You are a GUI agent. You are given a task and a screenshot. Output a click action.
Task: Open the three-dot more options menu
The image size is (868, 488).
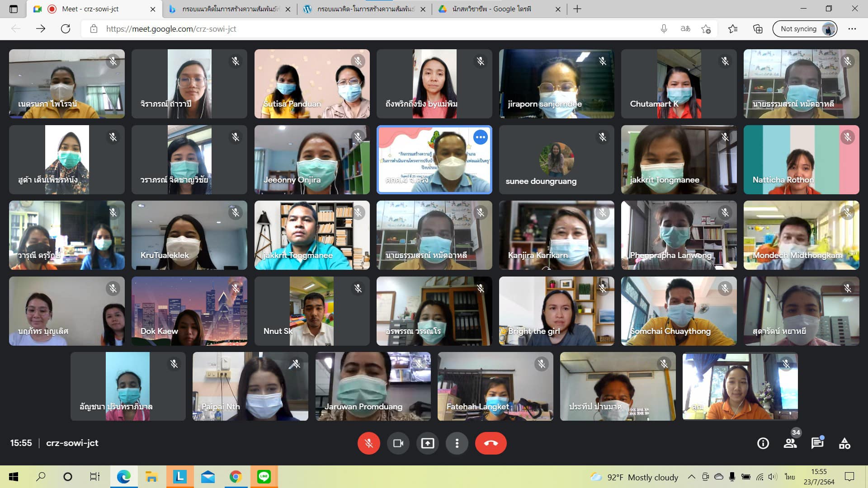point(457,443)
